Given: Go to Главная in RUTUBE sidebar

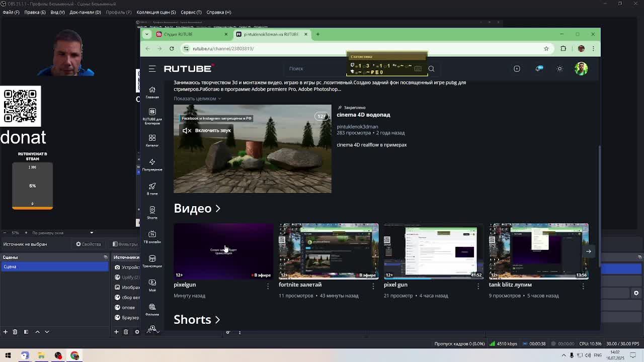Looking at the screenshot, I should [152, 93].
